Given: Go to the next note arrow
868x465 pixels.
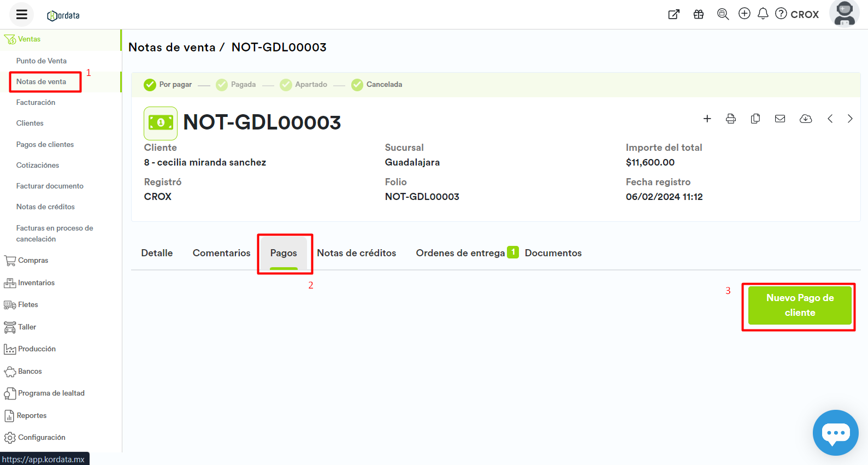Looking at the screenshot, I should [x=849, y=119].
